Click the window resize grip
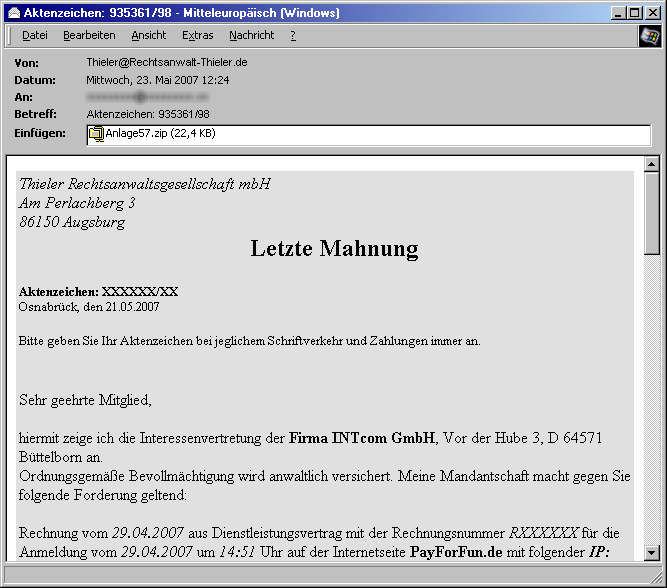667x588 pixels. click(657, 578)
